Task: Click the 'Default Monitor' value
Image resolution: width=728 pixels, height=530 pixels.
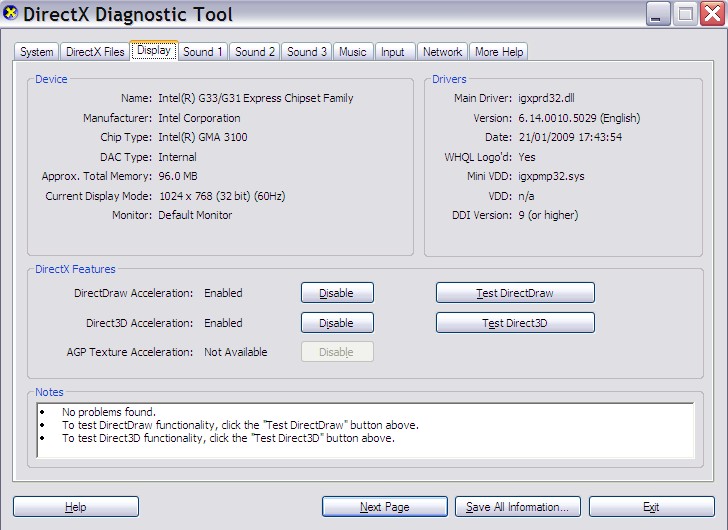Action: click(x=195, y=215)
